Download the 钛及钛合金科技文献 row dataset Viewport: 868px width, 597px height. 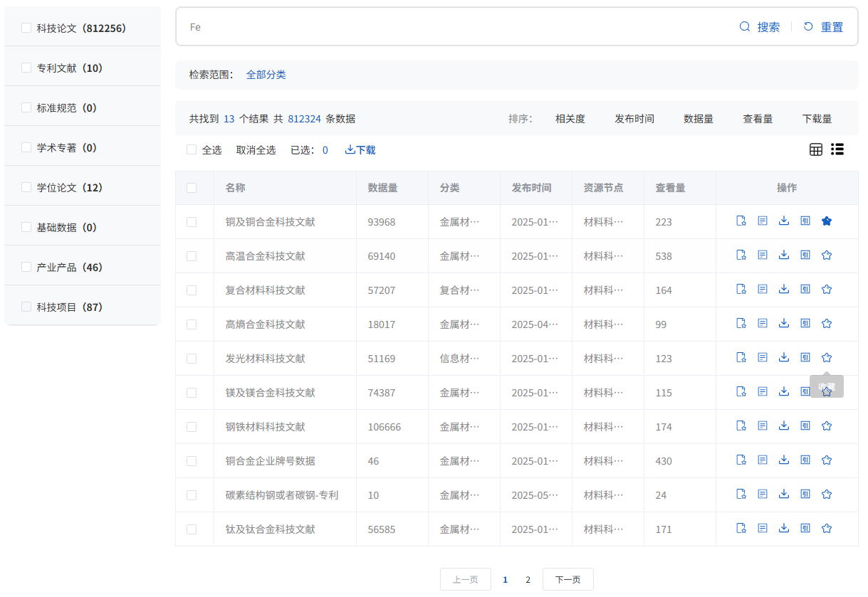coord(784,529)
